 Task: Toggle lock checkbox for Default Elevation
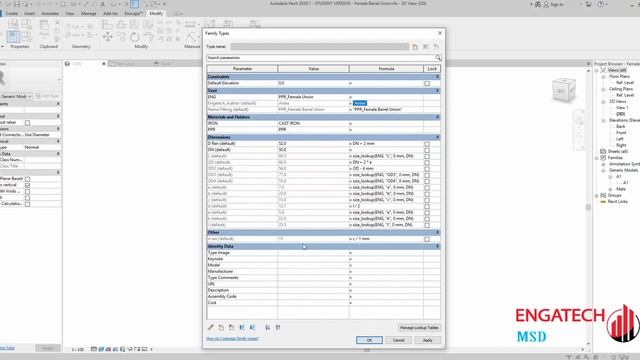427,83
